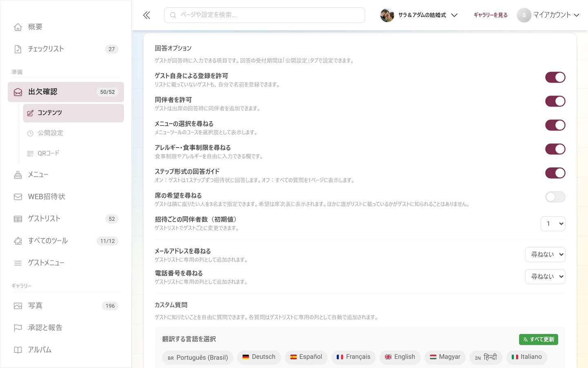Select Português (Brasil) language chip
This screenshot has width=588, height=368.
pos(198,357)
